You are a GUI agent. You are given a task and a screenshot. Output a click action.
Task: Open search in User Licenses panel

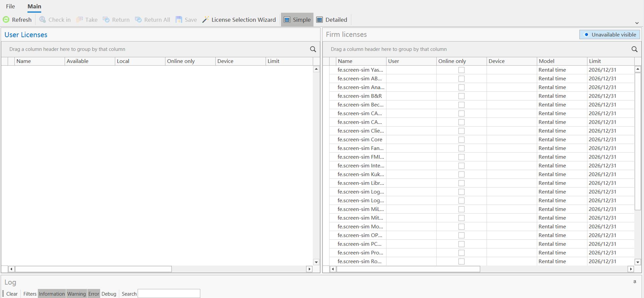pyautogui.click(x=313, y=49)
